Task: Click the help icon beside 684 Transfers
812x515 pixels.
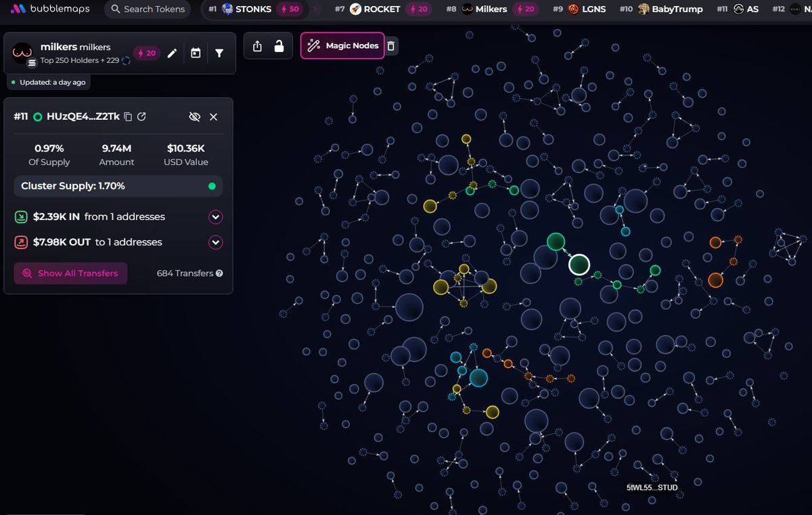Action: coord(219,273)
